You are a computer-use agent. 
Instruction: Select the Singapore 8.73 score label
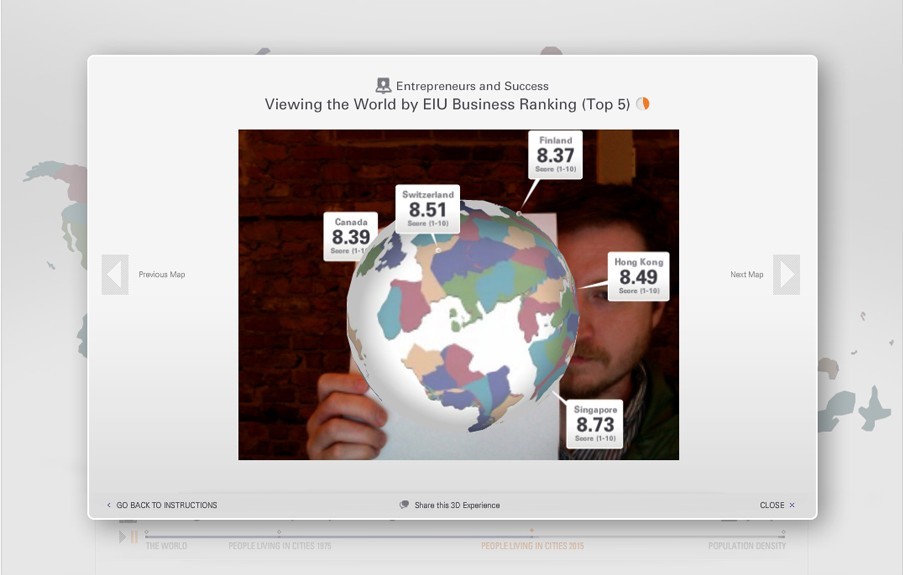(595, 424)
